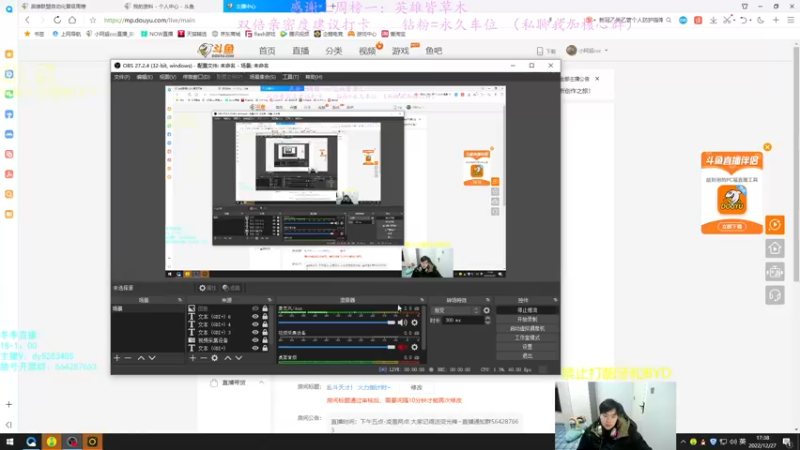800x450 pixels.
Task: Toggle lock on 文本 (GDI+) 4 source
Action: 265,324
